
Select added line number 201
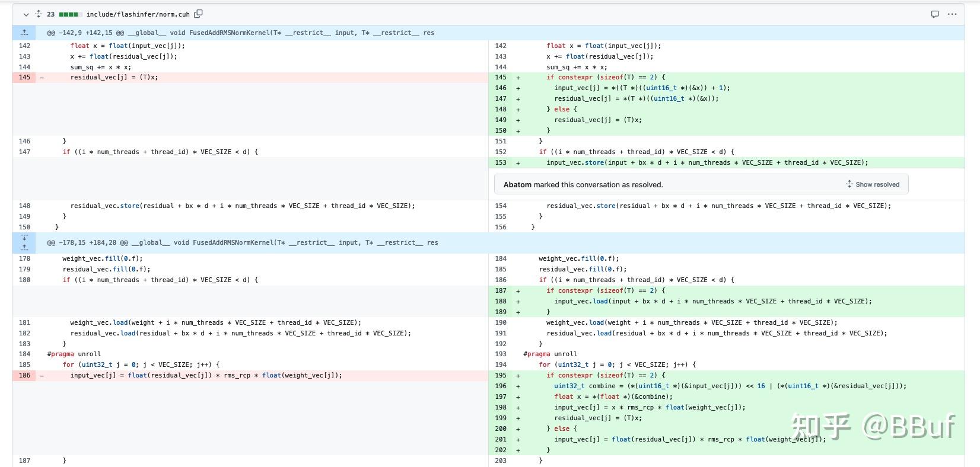[x=501, y=439]
